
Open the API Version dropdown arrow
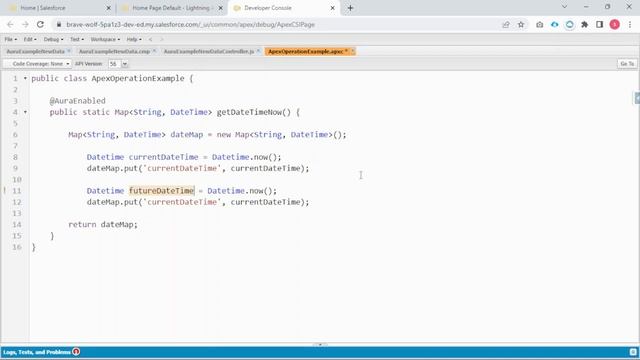point(125,64)
